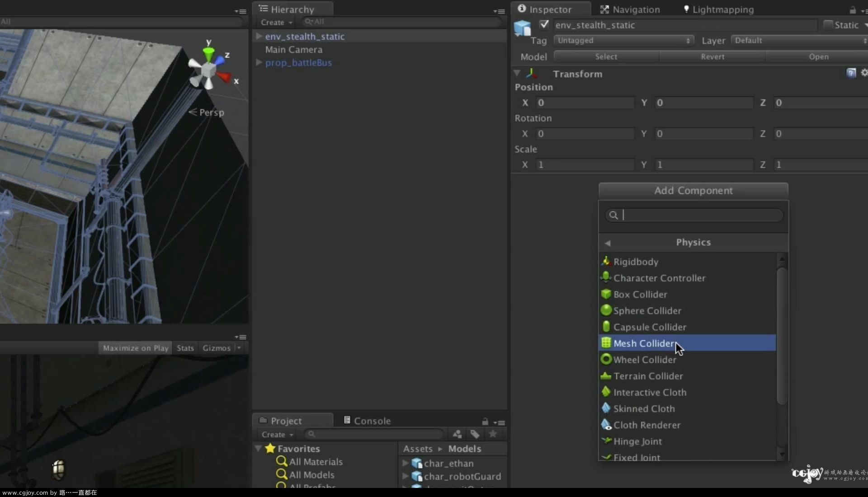Viewport: 868px width, 497px height.
Task: Open the Hierarchy Create dropdown
Action: pos(276,22)
